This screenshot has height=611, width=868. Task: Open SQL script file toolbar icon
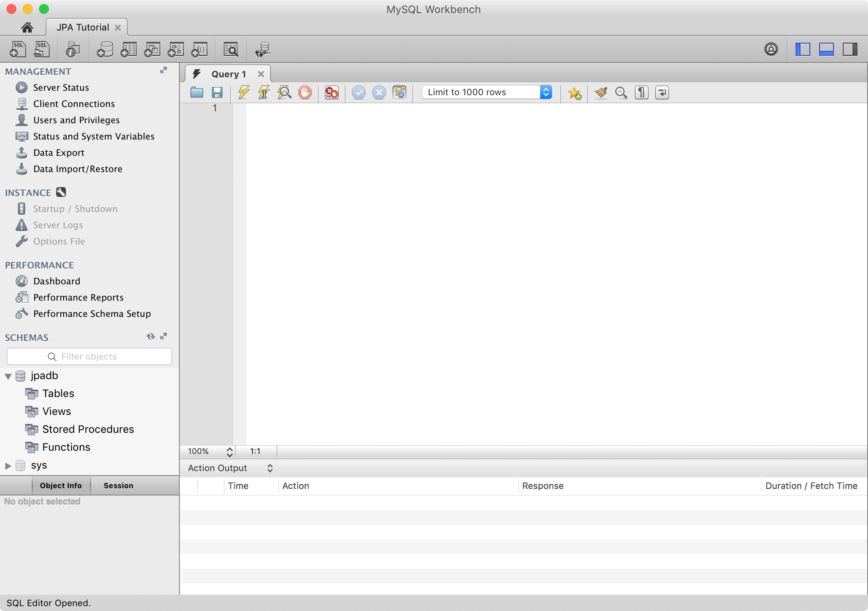41,49
